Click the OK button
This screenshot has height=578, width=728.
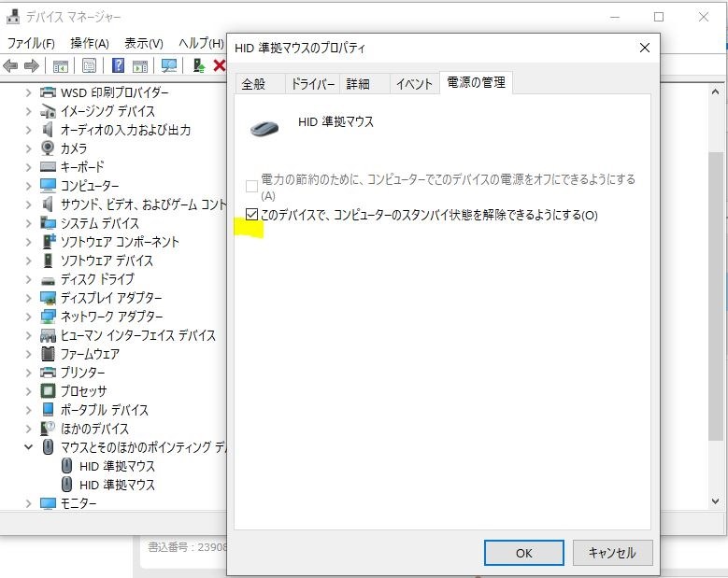pos(523,553)
